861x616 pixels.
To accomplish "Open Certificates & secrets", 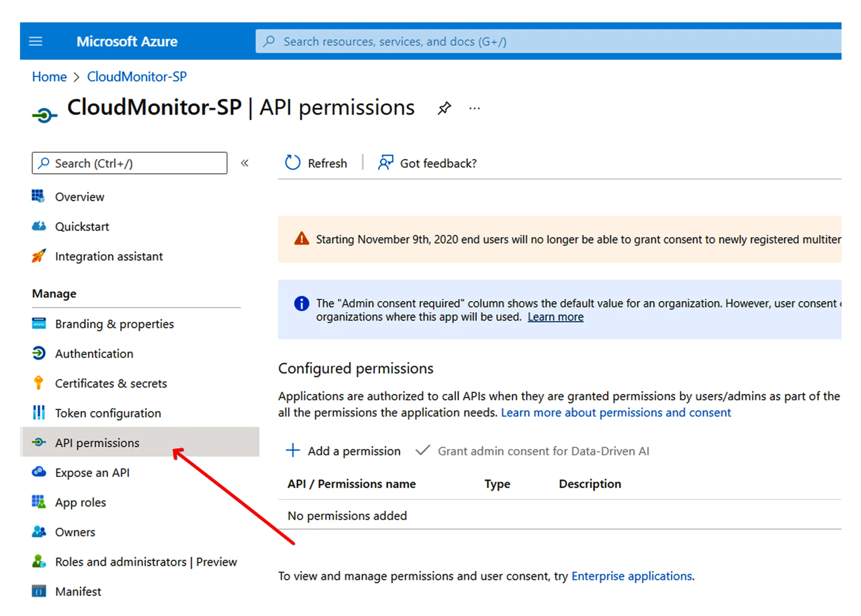I will tap(111, 383).
